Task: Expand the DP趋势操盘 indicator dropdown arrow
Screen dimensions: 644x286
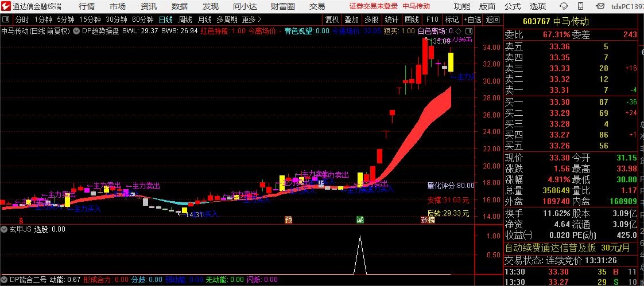Action: 77,31
